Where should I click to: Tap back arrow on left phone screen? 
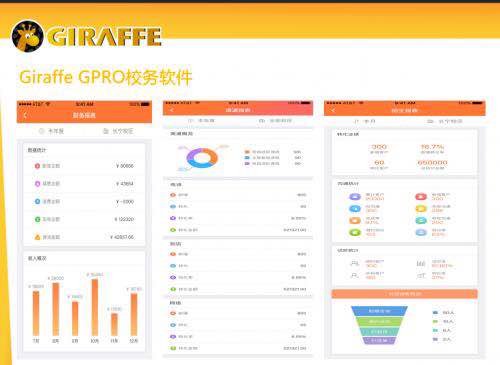pyautogui.click(x=25, y=115)
